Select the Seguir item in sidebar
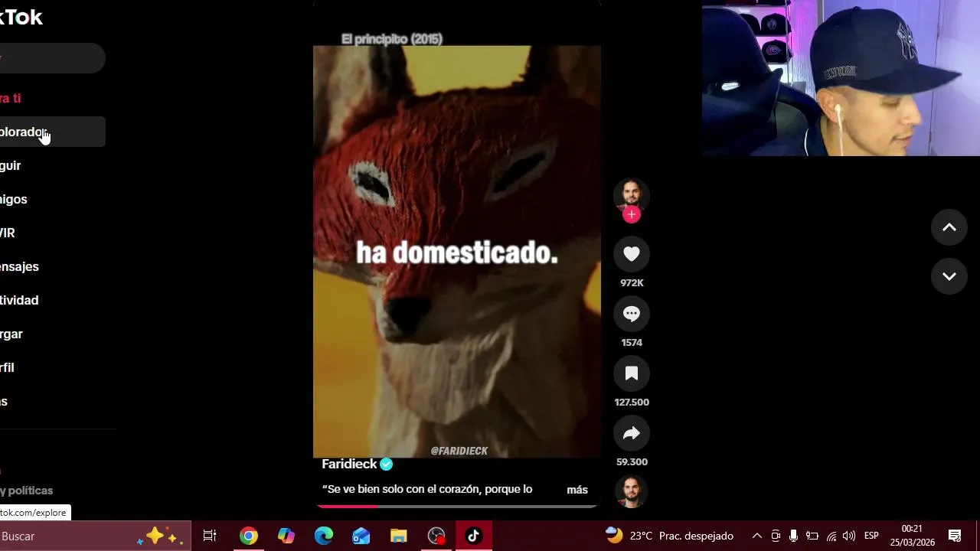The height and width of the screenshot is (551, 980). (x=11, y=165)
